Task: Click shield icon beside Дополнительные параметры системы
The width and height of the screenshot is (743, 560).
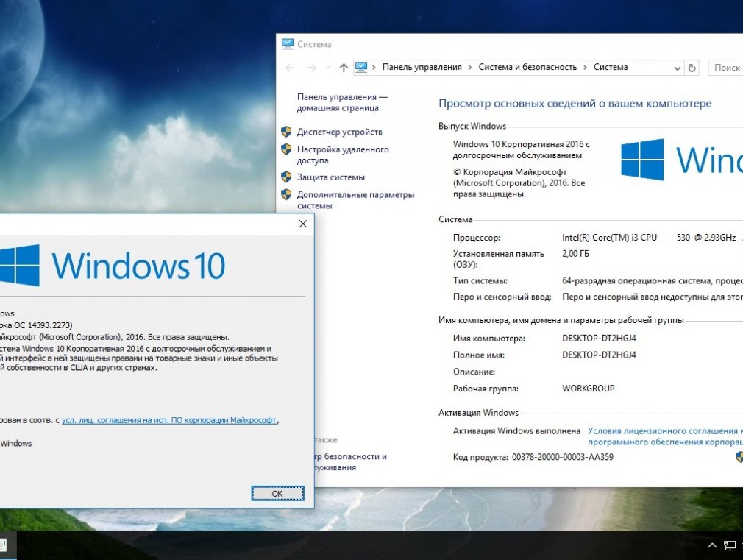Action: 286,194
